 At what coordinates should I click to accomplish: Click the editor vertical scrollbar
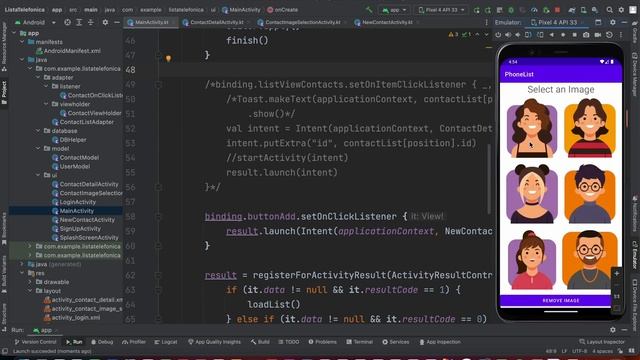489,180
